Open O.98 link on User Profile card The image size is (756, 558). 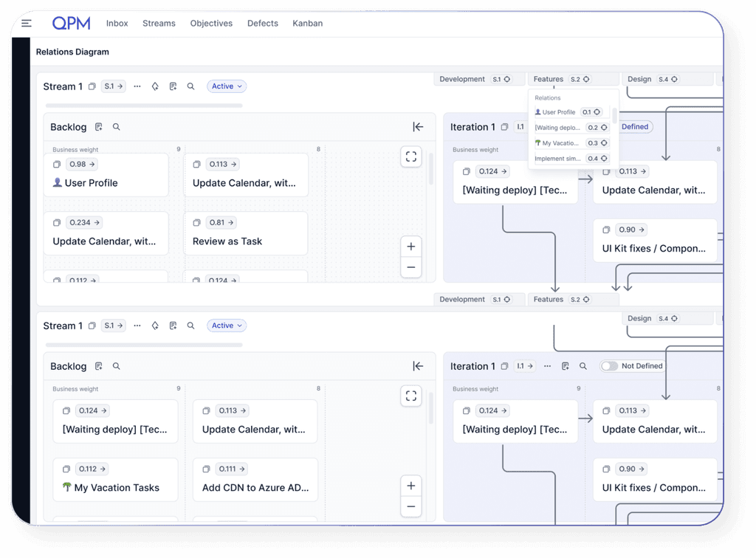click(x=81, y=164)
